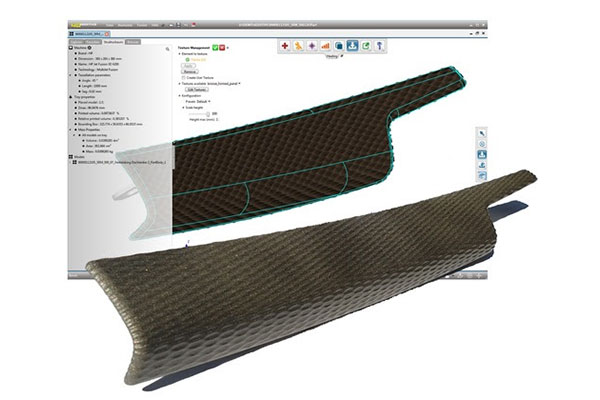The width and height of the screenshot is (600, 400).
Task: Click the blue stacked cubes toolbar icon
Action: click(x=339, y=46)
